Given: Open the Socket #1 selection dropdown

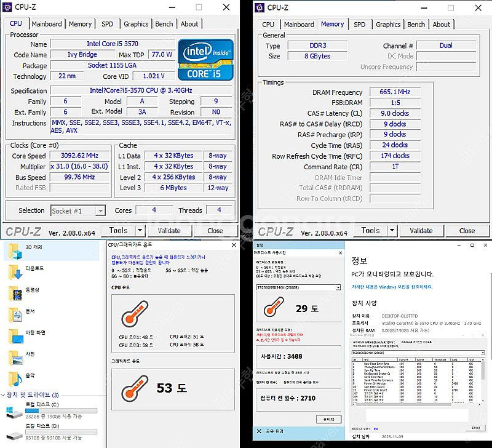Looking at the screenshot, I should pos(100,210).
